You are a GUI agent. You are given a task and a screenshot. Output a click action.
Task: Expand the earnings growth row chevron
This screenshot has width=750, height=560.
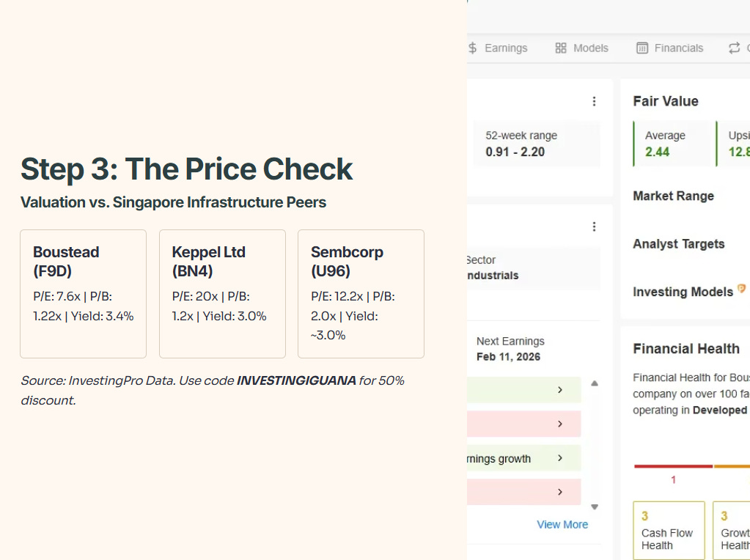click(x=560, y=457)
